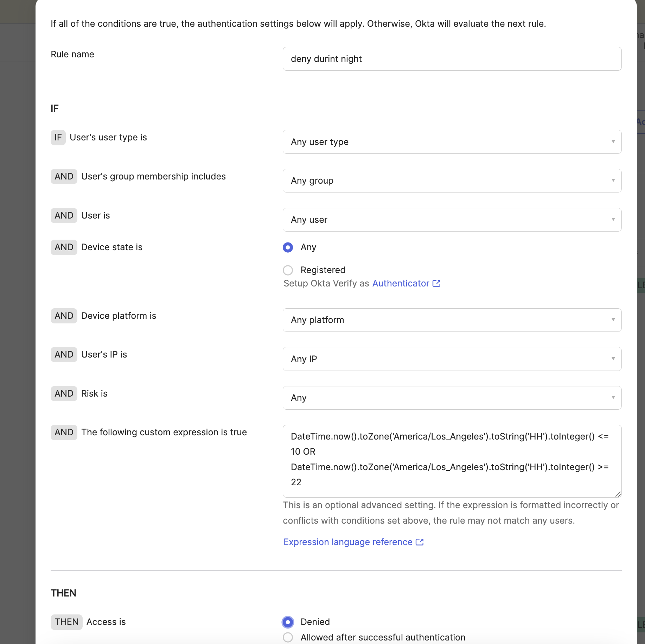645x644 pixels.
Task: Expand the Any platform dropdown
Action: 452,320
